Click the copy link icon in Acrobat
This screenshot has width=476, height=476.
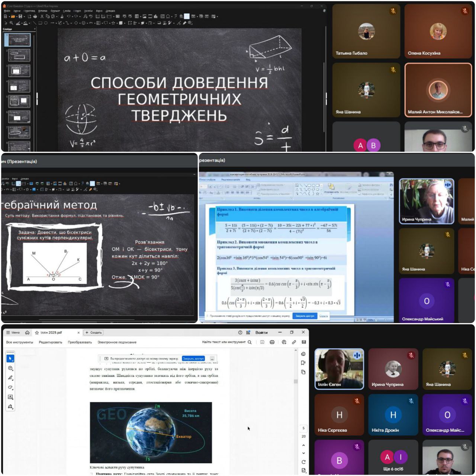click(x=294, y=342)
